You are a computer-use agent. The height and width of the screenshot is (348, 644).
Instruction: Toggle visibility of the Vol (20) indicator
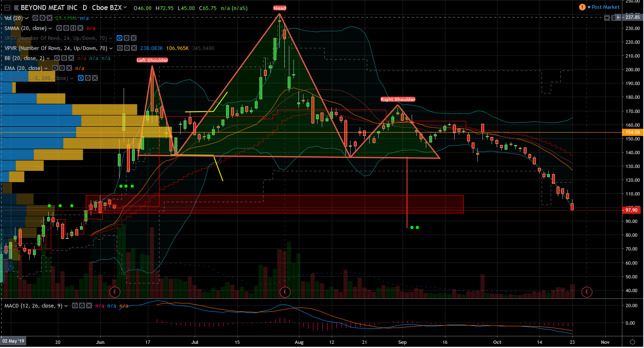(35, 18)
